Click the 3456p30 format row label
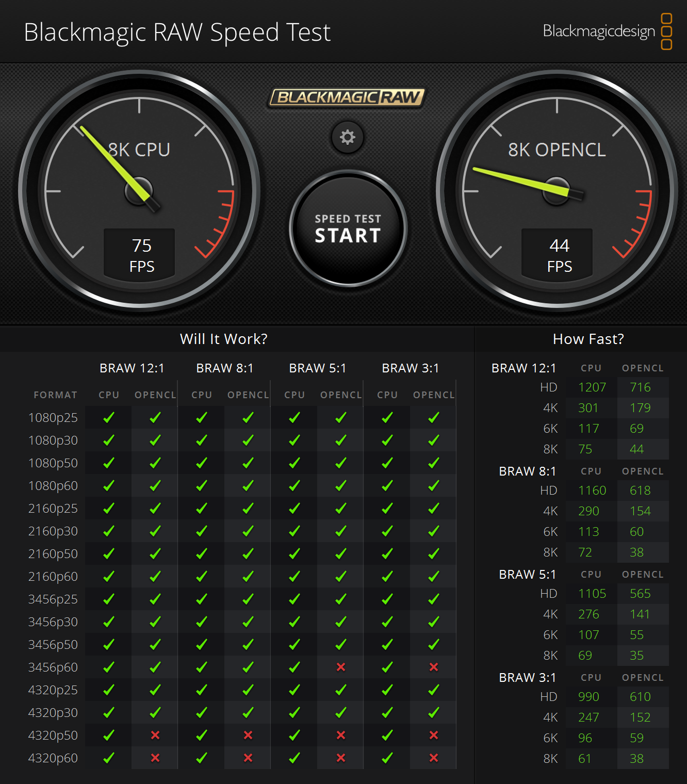 [x=53, y=622]
